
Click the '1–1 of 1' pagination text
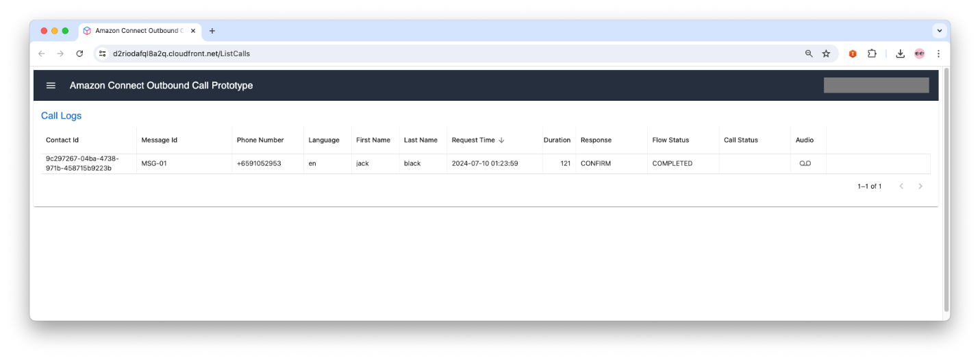[x=869, y=186]
